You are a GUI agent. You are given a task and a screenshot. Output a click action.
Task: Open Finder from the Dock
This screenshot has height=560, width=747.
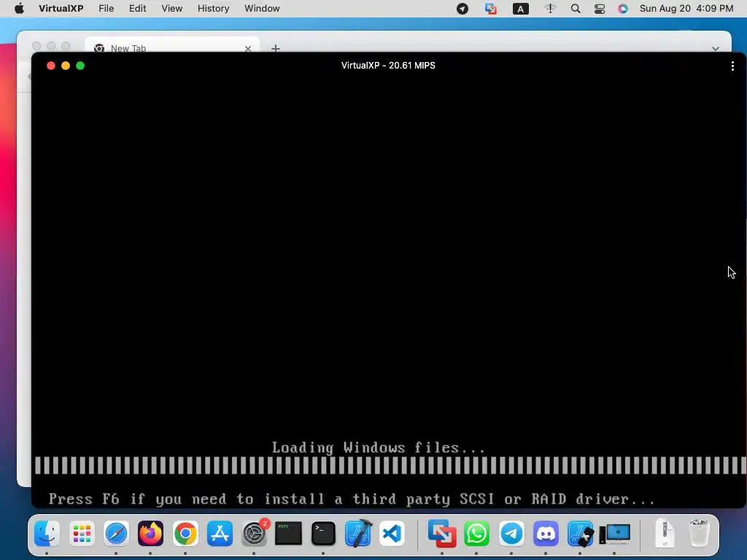pyautogui.click(x=47, y=533)
